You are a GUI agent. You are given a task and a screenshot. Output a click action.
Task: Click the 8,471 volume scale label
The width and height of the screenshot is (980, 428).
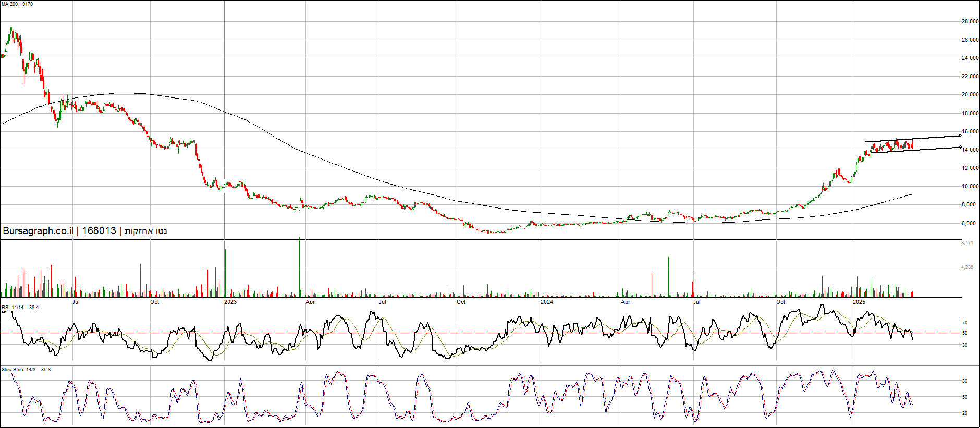coord(967,243)
